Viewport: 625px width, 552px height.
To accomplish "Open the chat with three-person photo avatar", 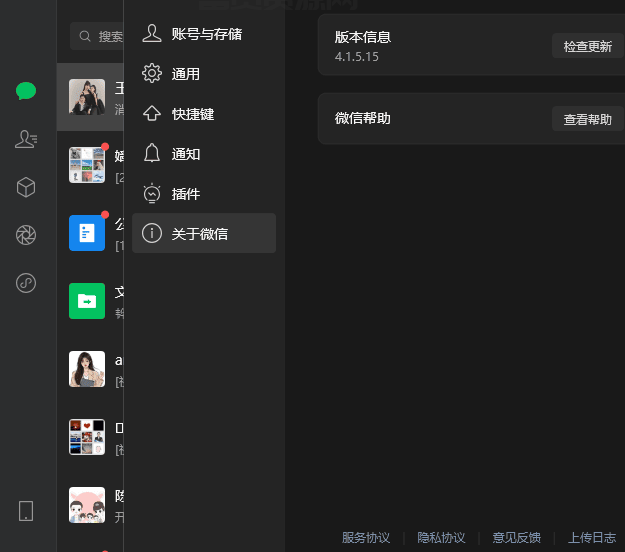I will click(90, 97).
